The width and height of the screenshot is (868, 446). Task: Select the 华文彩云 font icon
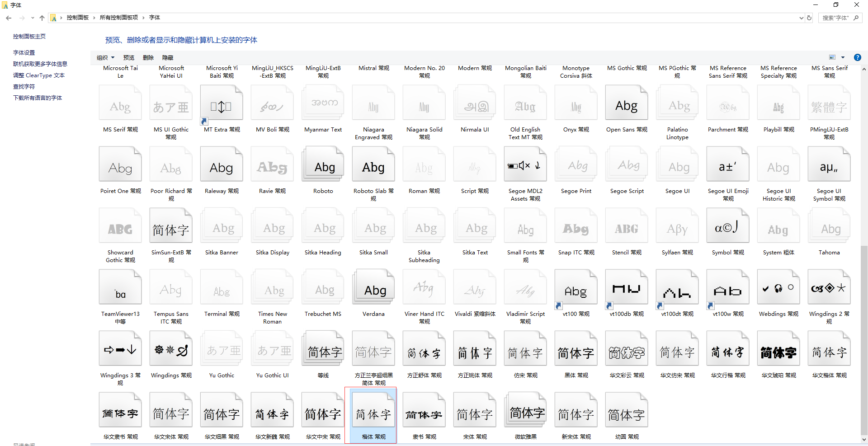pyautogui.click(x=627, y=349)
